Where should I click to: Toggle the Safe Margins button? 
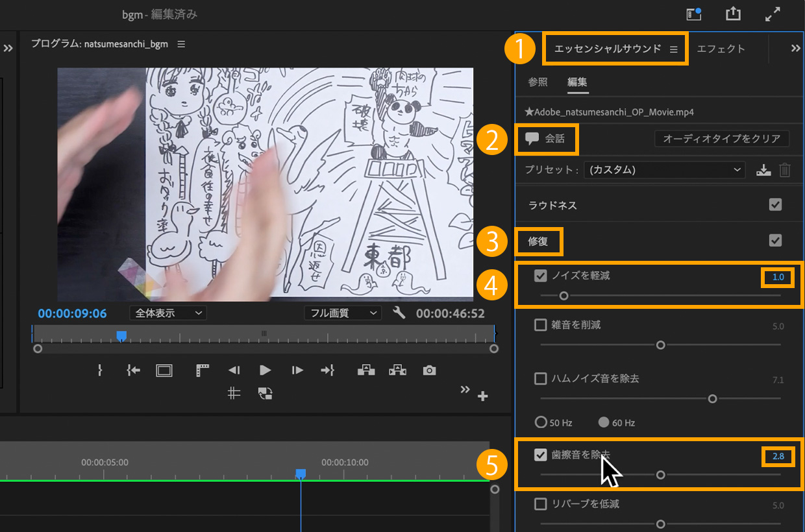[x=164, y=370]
